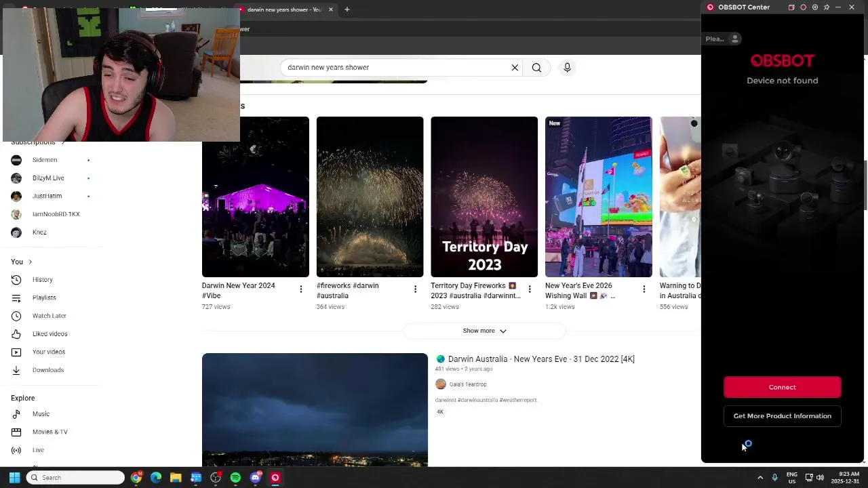This screenshot has height=488, width=868.
Task: Open Movies & TV under Explore
Action: click(52, 432)
